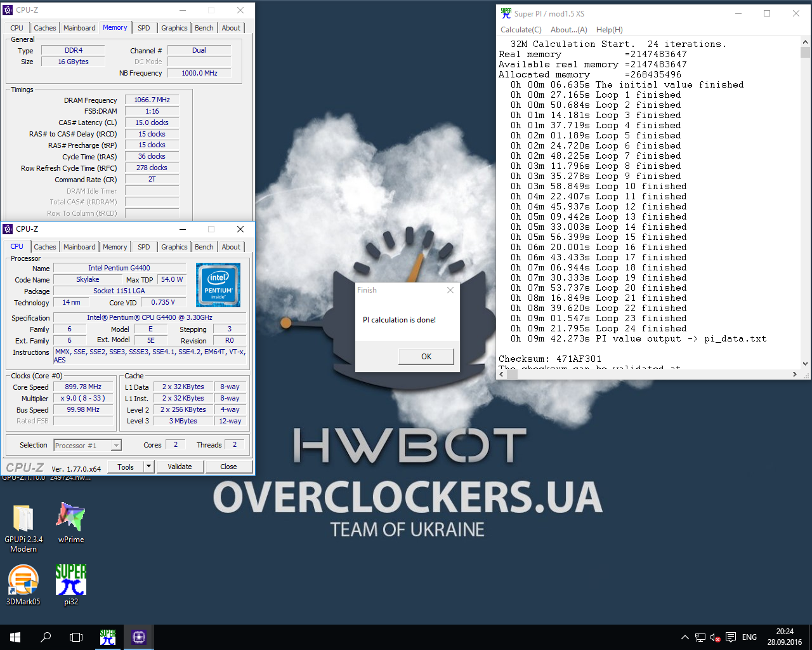
Task: Click the CPU-Z CPU window title icon
Action: click(8, 229)
